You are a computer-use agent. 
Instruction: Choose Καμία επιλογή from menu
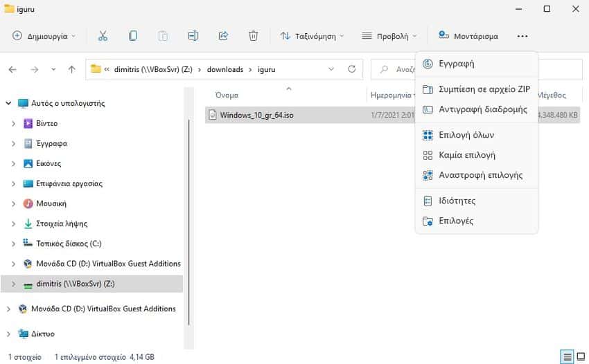point(476,155)
